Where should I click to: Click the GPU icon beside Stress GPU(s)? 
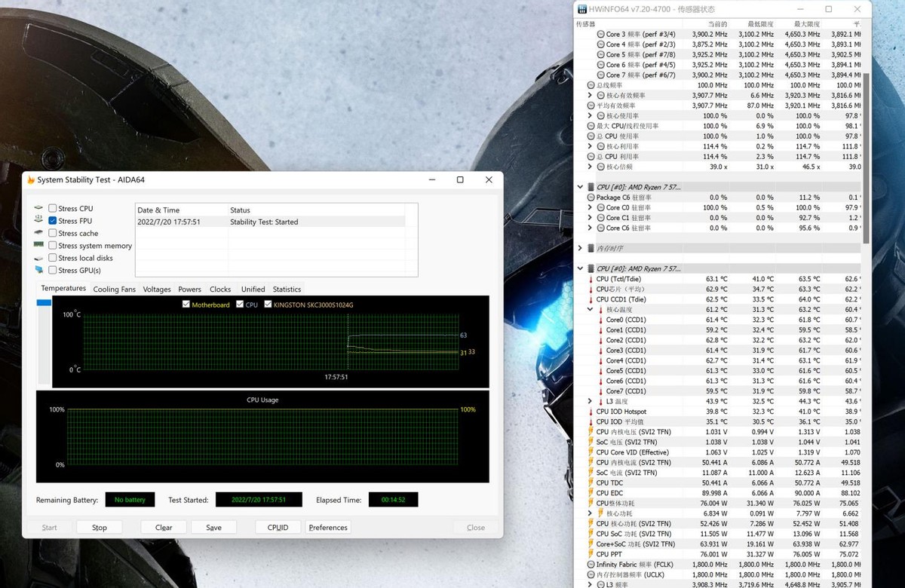(38, 270)
